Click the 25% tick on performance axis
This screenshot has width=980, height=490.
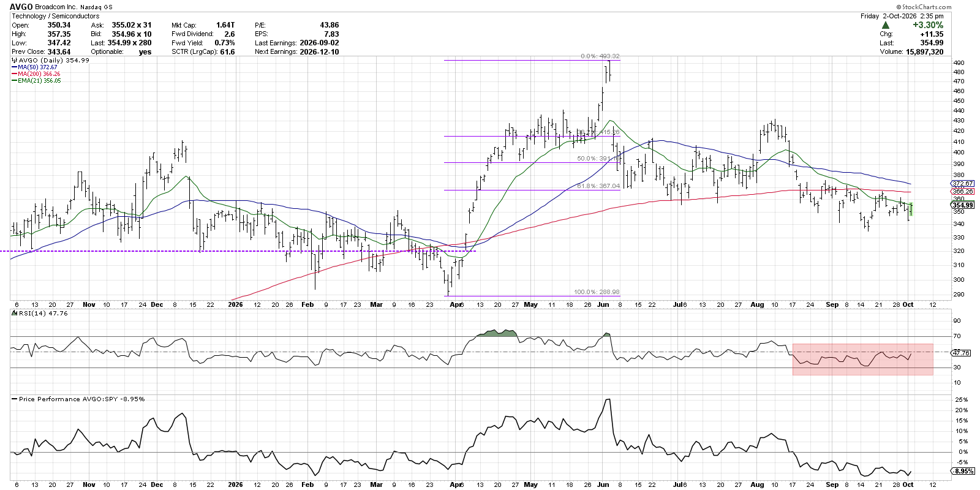961,400
